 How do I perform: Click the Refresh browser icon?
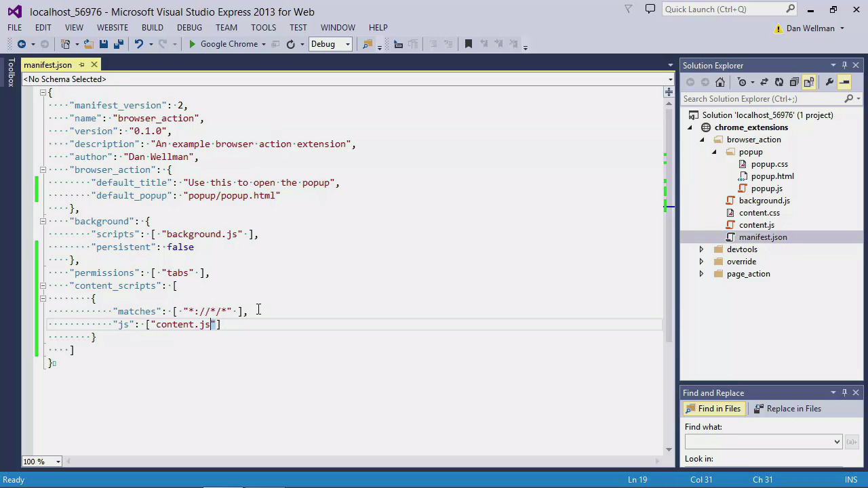point(291,44)
